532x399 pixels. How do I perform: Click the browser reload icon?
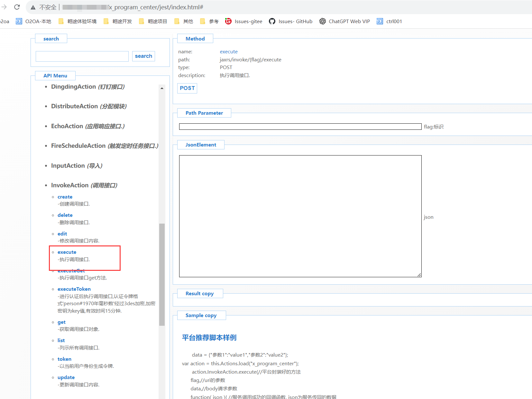coord(17,7)
